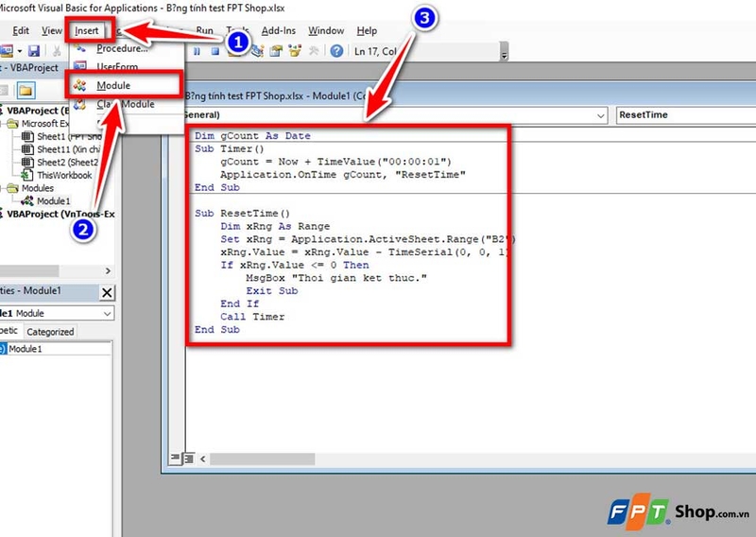Switch to the Categorized properties tab
The image size is (756, 537).
pos(50,332)
